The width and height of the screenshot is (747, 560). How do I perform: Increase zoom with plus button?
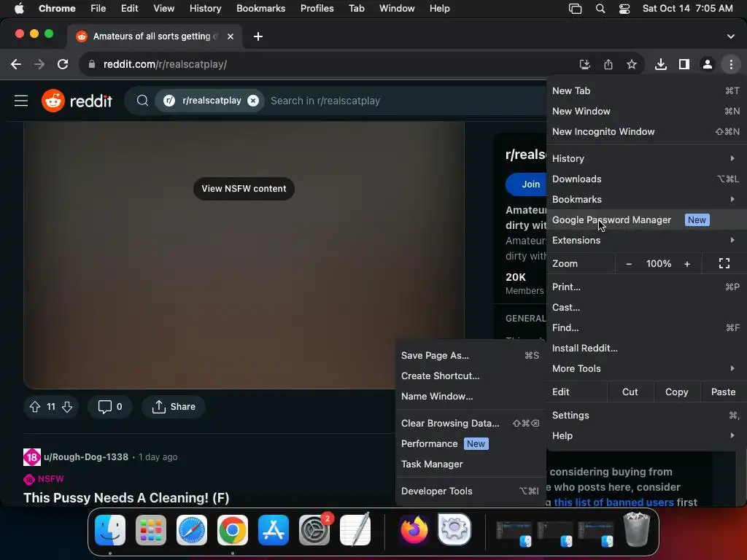tap(687, 264)
